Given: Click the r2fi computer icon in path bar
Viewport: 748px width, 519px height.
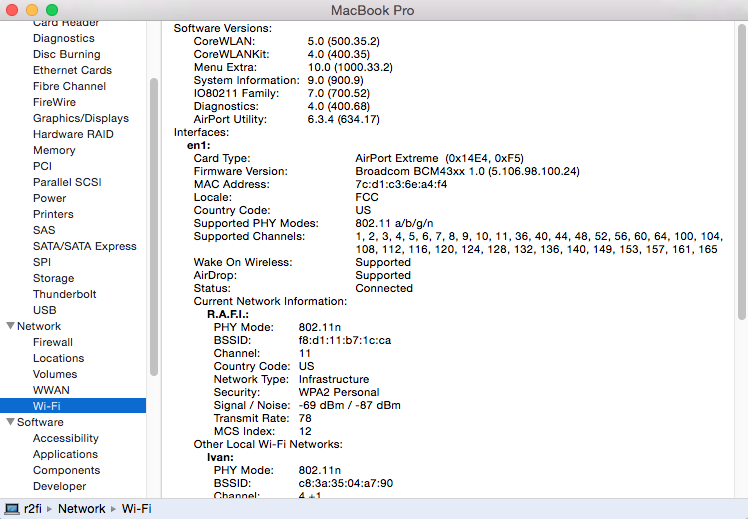Looking at the screenshot, I should 11,509.
